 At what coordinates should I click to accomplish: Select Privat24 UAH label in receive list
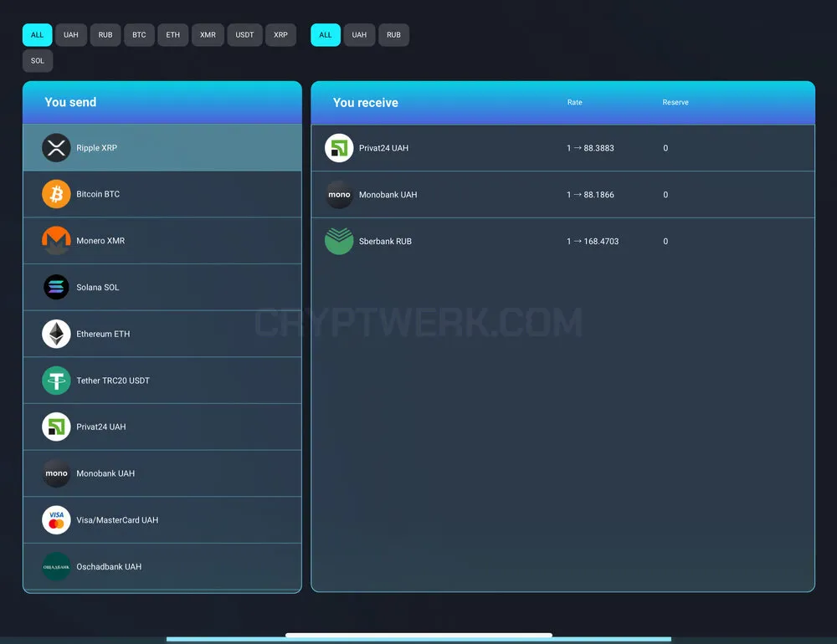point(383,148)
